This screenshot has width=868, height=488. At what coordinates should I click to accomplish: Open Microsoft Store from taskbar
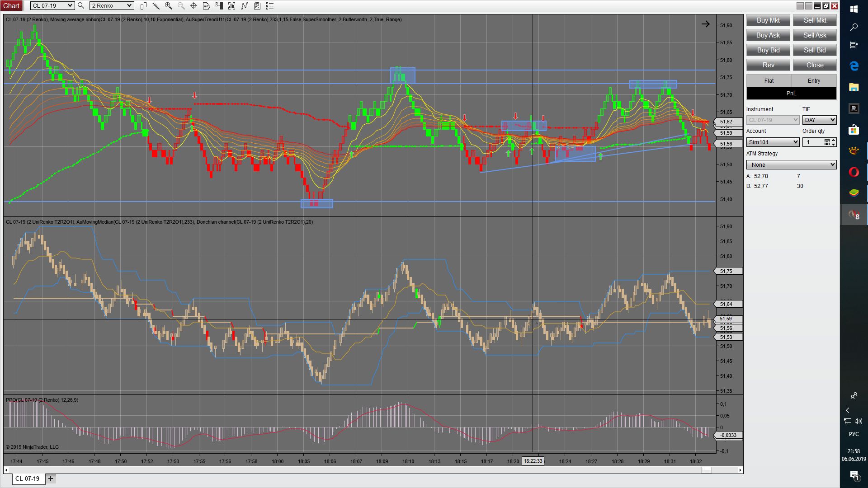tap(854, 130)
